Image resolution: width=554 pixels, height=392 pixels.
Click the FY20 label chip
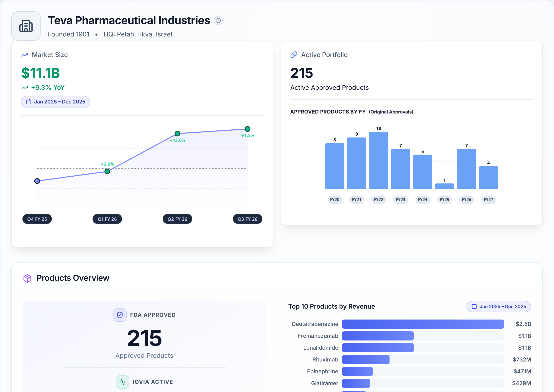click(335, 200)
